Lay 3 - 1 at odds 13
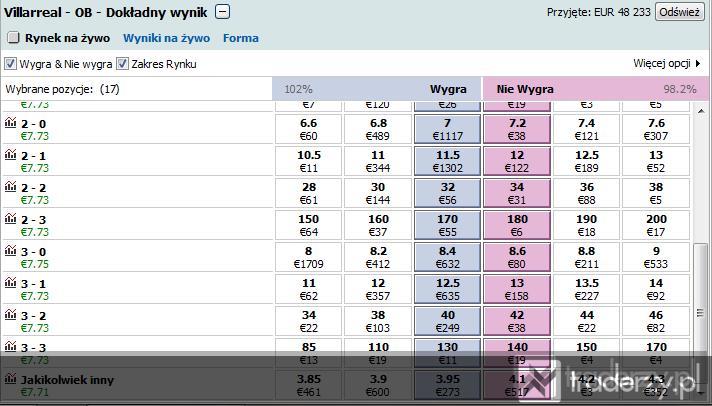 (x=517, y=289)
